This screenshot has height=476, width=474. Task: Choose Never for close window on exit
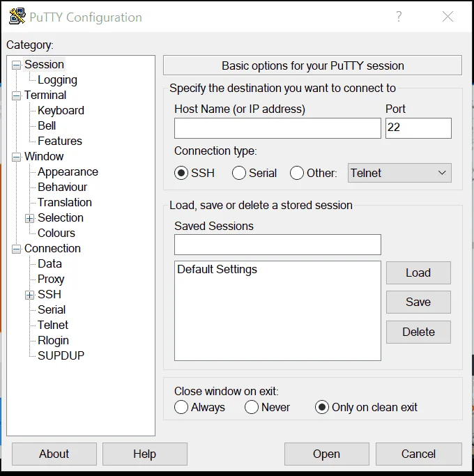252,407
